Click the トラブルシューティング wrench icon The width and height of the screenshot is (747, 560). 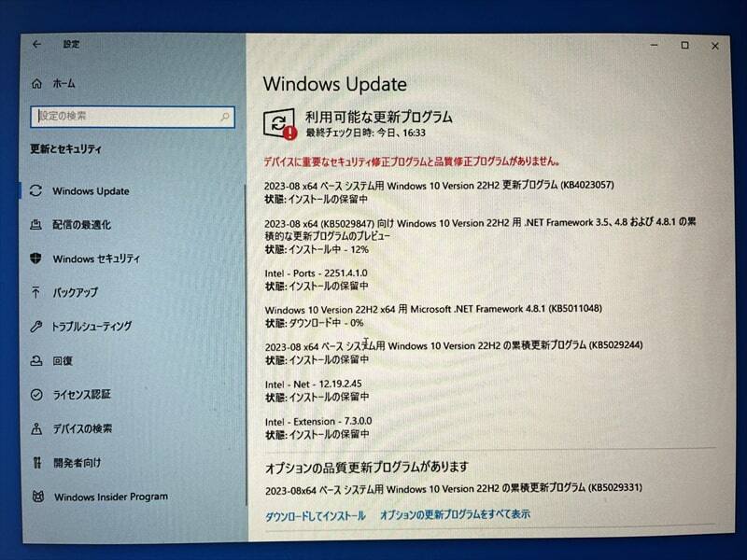(x=35, y=327)
